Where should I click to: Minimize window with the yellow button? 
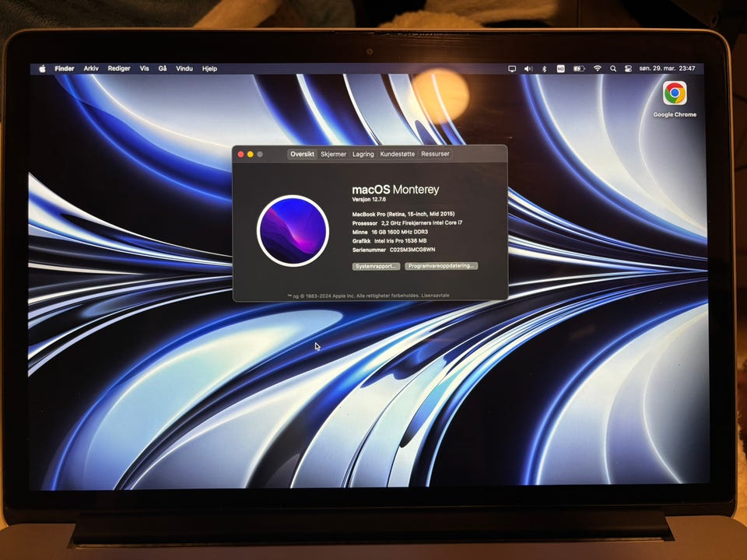[x=251, y=154]
